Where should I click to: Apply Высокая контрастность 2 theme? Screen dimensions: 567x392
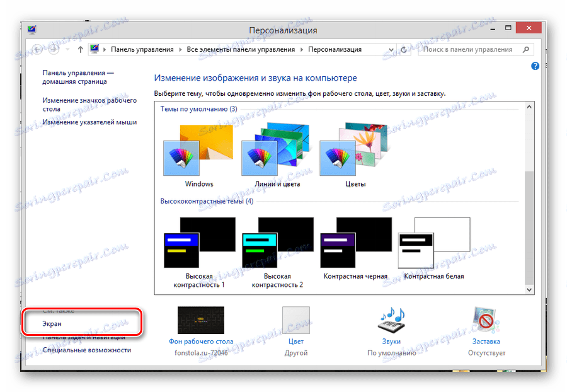click(x=277, y=253)
